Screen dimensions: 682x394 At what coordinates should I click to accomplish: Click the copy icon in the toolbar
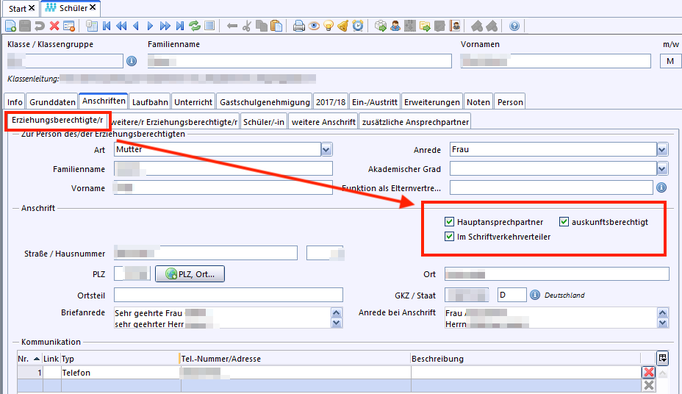click(x=261, y=26)
